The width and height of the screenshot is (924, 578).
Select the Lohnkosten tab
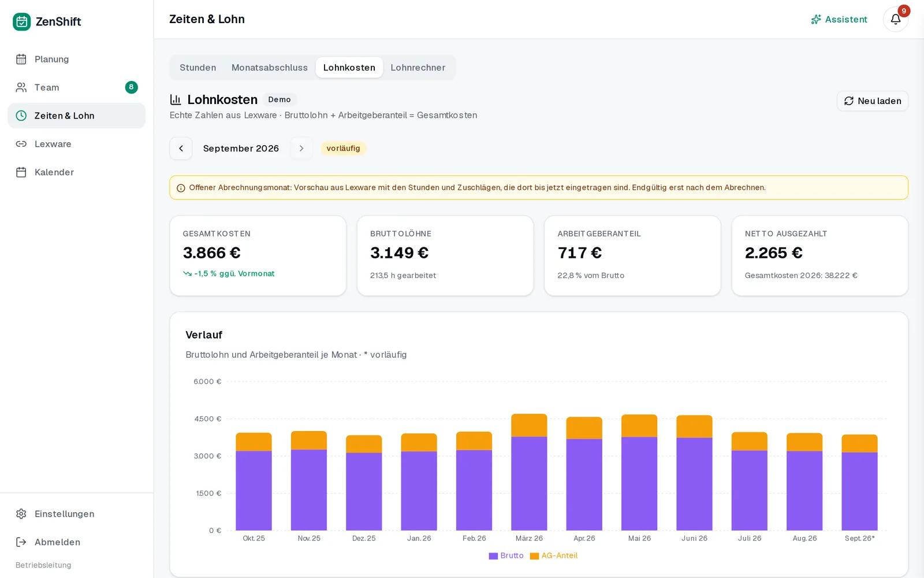click(x=349, y=68)
